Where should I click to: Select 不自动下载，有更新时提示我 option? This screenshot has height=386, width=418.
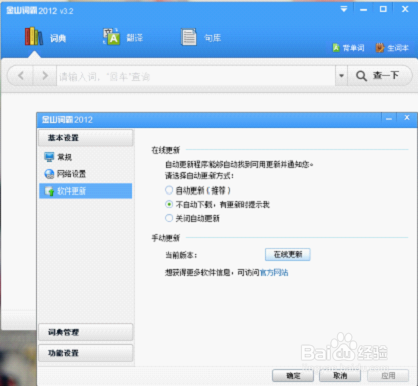[x=169, y=204]
